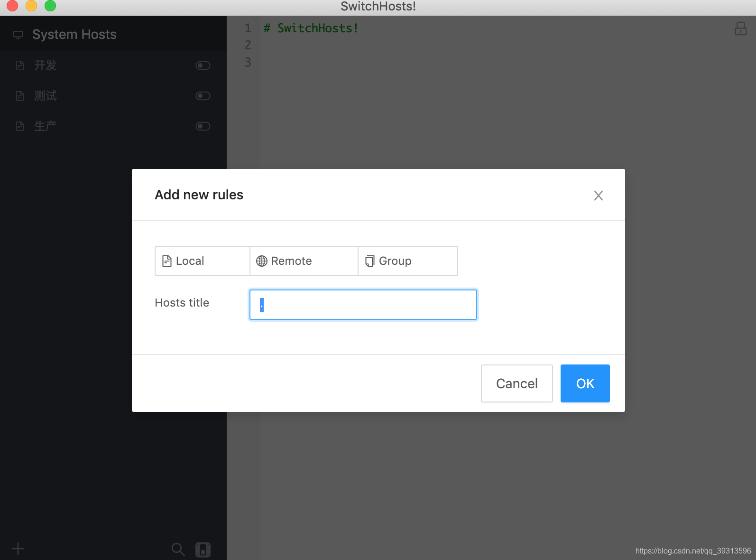Image resolution: width=756 pixels, height=560 pixels.
Task: Click the monitor icon beside System Hosts
Action: click(18, 35)
